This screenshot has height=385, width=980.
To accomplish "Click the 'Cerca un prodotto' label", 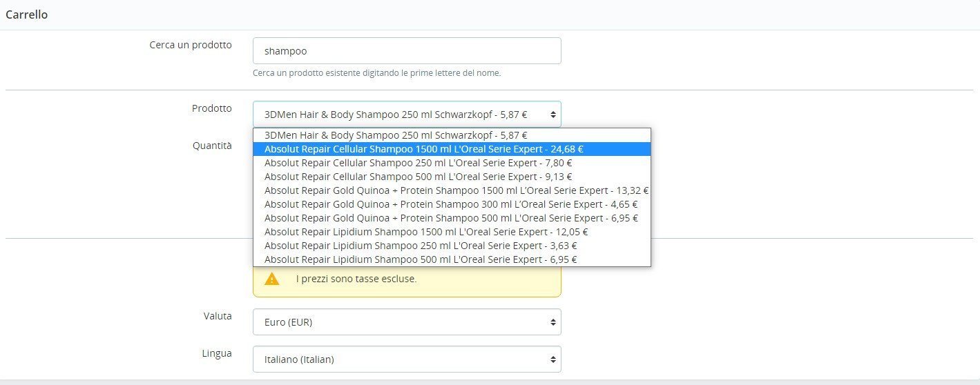I will pyautogui.click(x=191, y=45).
